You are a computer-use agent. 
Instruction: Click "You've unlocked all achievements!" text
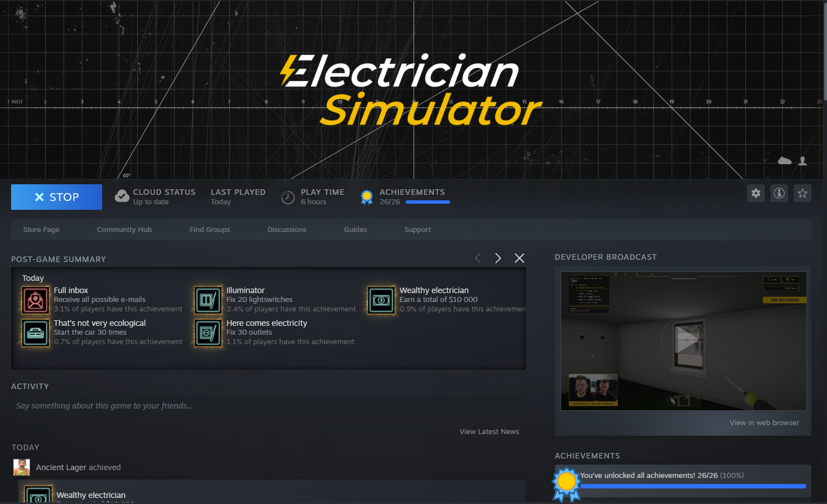pos(638,475)
